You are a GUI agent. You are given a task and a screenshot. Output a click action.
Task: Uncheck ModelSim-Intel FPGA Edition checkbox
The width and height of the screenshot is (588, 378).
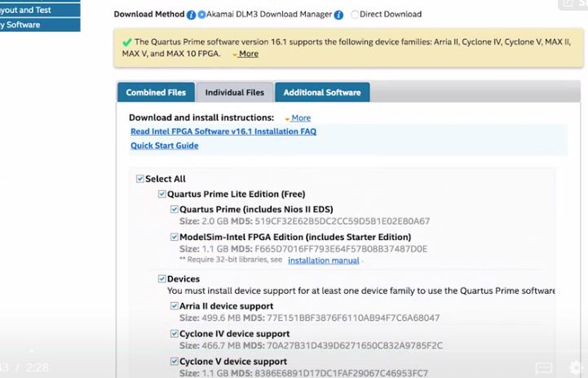point(175,237)
